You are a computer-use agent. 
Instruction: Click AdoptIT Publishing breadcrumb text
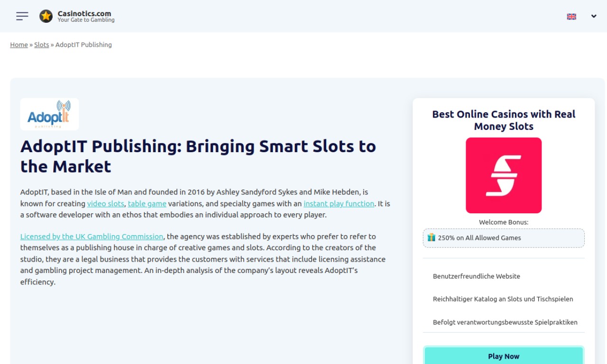click(83, 45)
